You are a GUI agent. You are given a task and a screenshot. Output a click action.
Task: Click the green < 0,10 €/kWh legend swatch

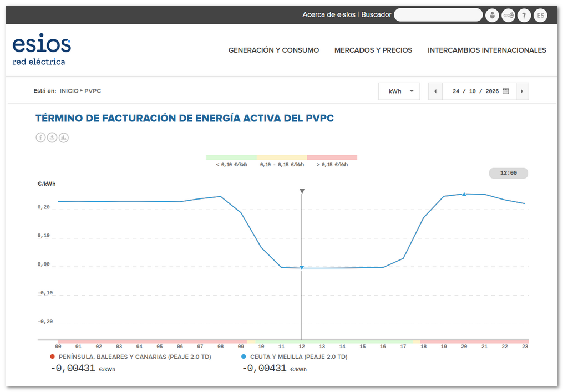[232, 157]
